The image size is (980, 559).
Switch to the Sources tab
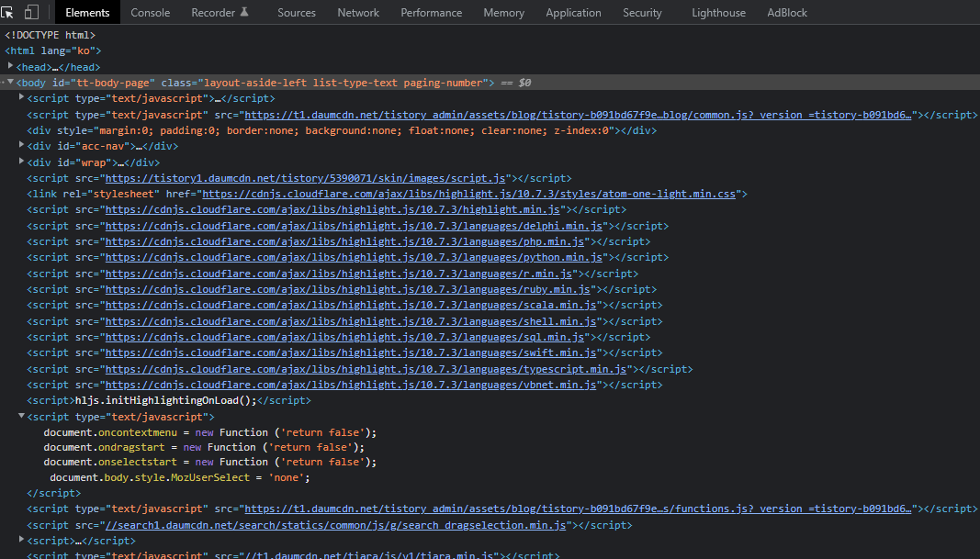point(297,13)
